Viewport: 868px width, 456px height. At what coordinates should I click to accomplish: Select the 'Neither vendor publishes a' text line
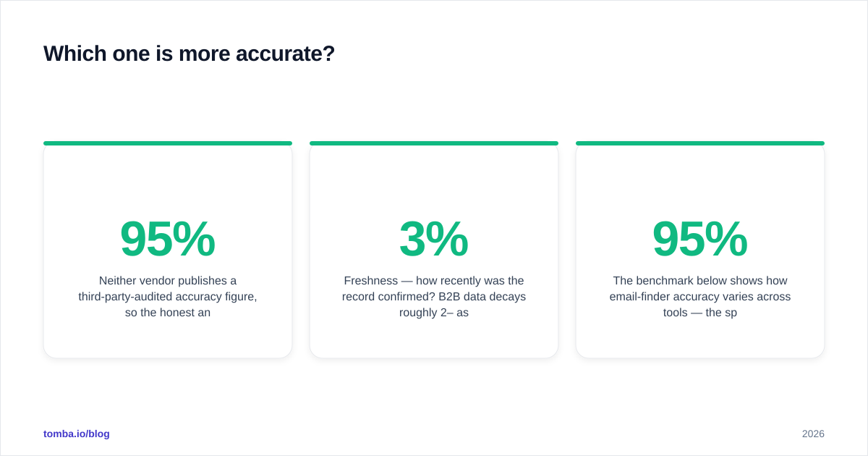168,281
